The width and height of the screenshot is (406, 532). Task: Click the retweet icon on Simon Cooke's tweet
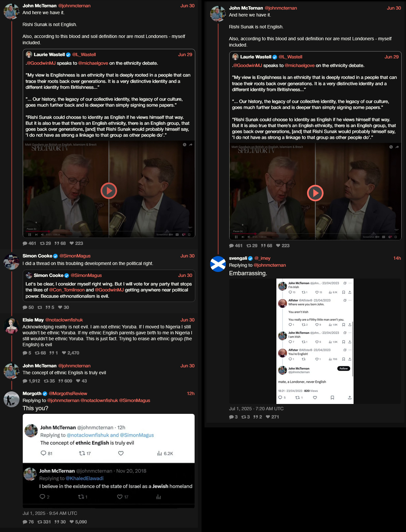point(40,307)
